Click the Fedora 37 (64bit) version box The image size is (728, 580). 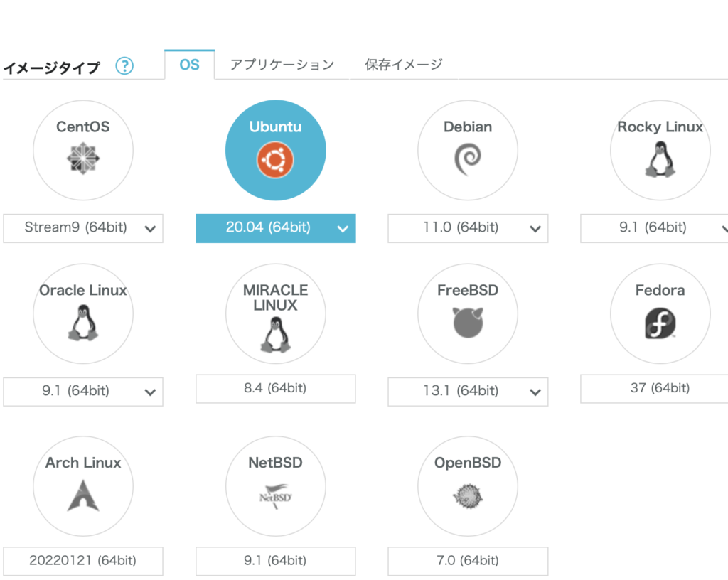660,388
